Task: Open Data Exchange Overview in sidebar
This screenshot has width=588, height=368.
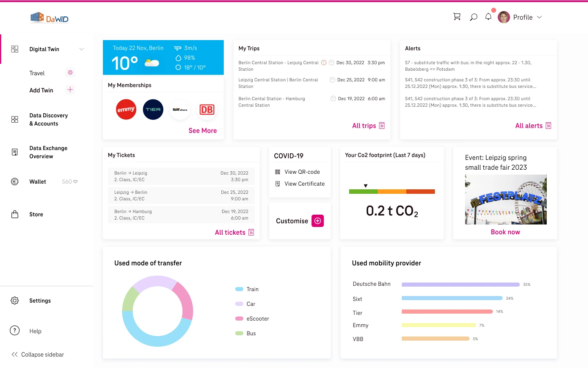Action: coord(48,152)
